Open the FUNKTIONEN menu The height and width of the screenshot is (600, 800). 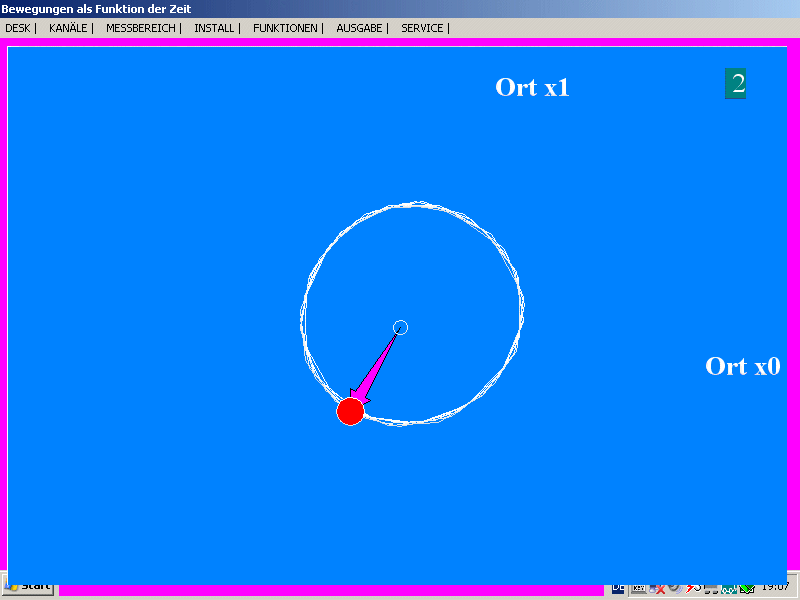[x=285, y=28]
